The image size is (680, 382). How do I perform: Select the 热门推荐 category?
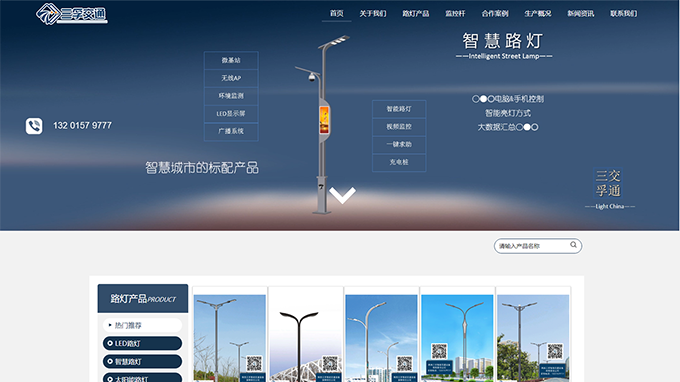pyautogui.click(x=142, y=325)
